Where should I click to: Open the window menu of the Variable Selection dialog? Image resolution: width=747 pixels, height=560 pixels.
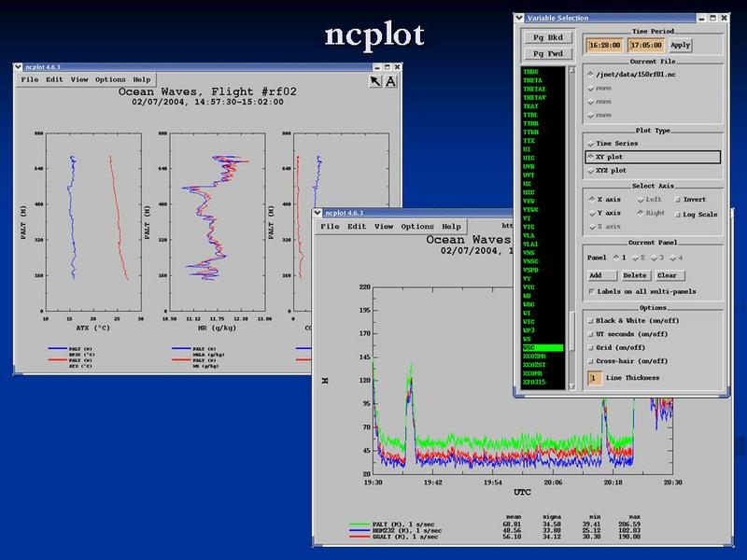519,18
